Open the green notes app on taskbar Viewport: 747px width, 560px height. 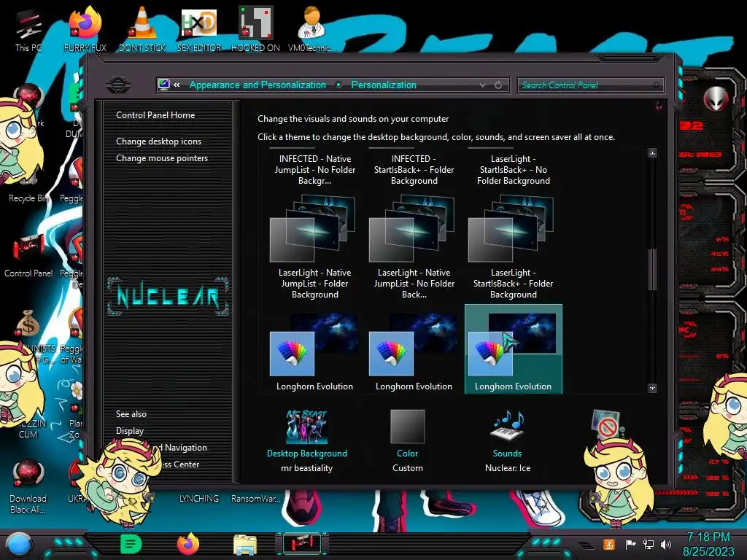click(131, 544)
